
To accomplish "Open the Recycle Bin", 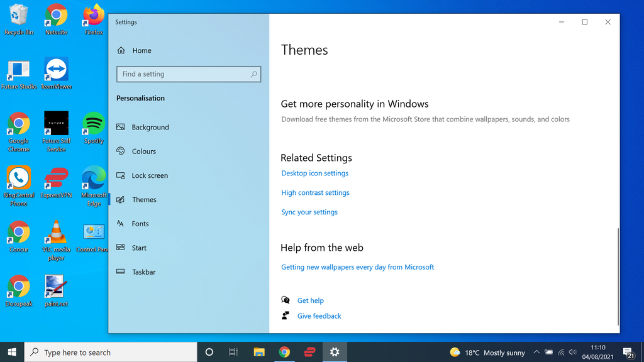I will point(18,16).
